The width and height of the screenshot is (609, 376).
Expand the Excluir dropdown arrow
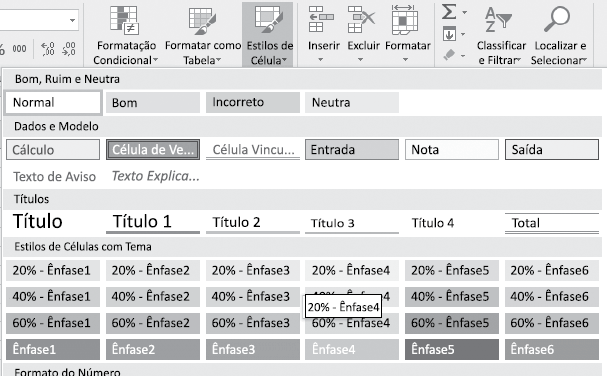[360, 60]
